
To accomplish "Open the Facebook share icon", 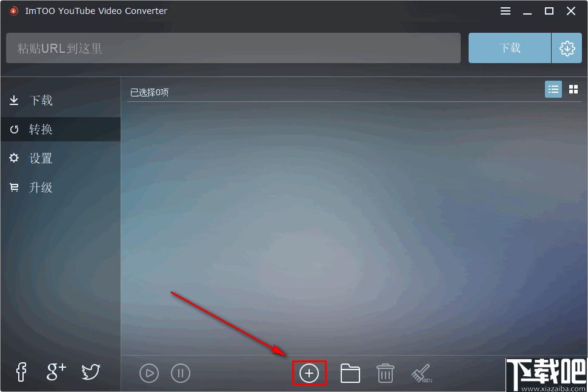I will click(x=21, y=372).
